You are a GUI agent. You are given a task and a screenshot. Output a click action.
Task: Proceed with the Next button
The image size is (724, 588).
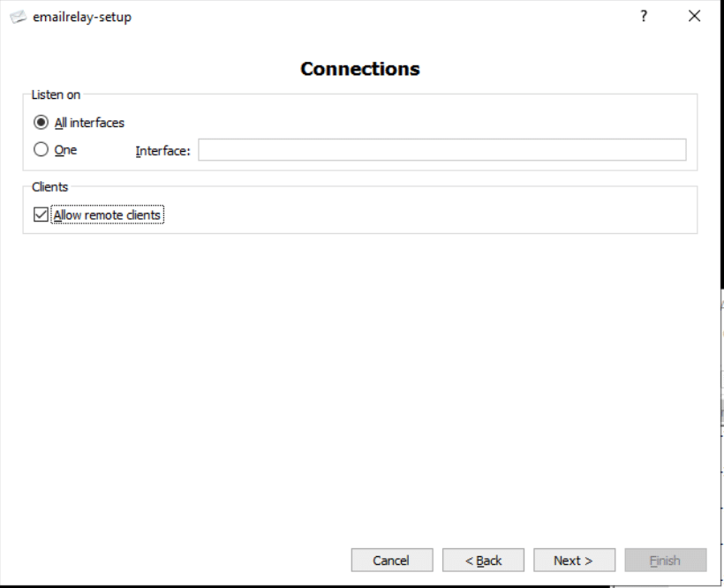[574, 561]
